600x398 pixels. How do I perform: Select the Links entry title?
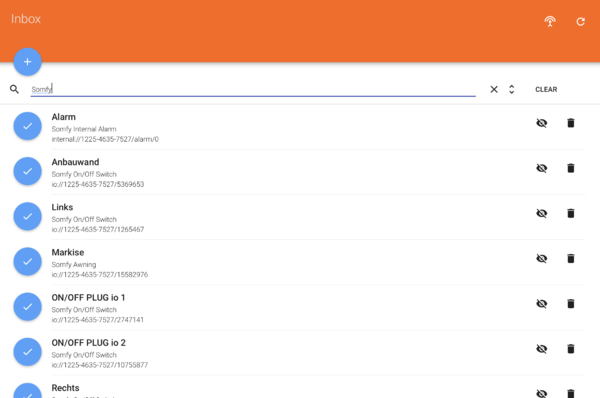pyautogui.click(x=62, y=207)
